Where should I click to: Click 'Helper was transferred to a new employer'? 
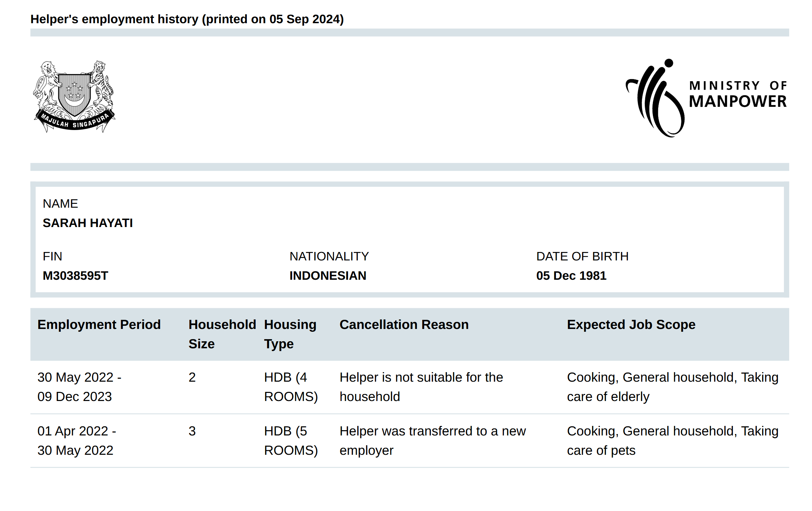click(x=433, y=441)
